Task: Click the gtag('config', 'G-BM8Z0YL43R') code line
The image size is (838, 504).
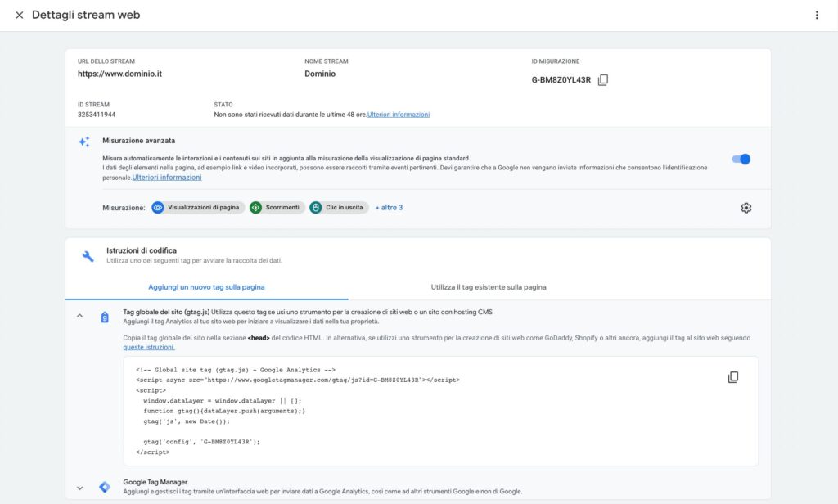Action: pyautogui.click(x=201, y=442)
